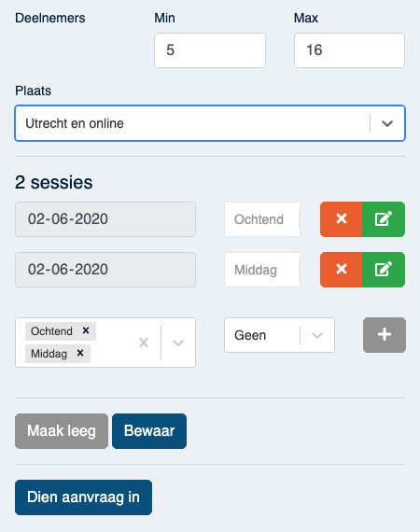Viewport: 420px width, 532px height.
Task: Clear all selected dayparts in multi-select
Action: [x=144, y=343]
